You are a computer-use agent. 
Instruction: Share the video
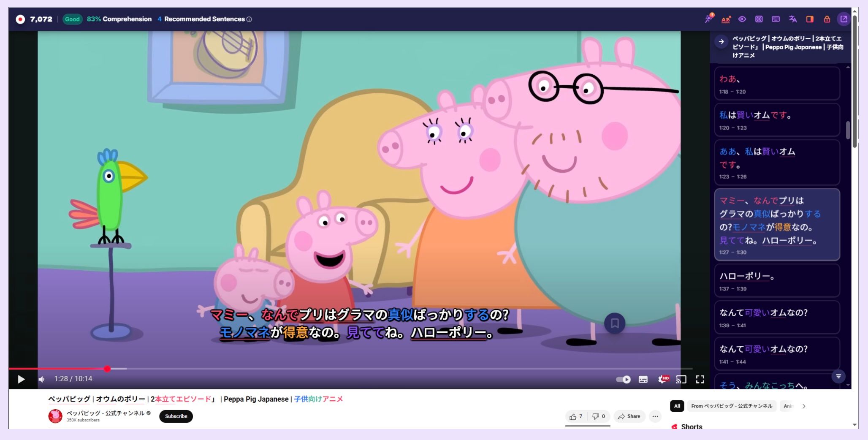629,416
